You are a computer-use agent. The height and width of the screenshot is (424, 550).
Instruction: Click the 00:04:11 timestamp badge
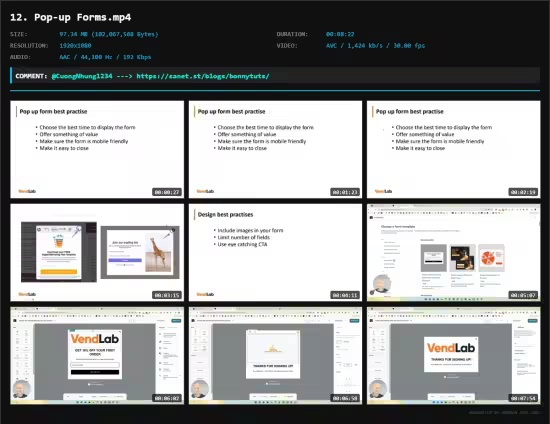pyautogui.click(x=345, y=295)
